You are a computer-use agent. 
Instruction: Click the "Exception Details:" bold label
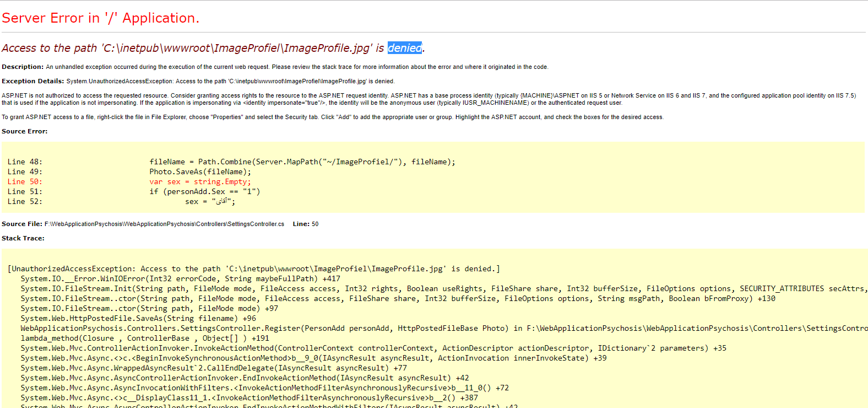[32, 81]
